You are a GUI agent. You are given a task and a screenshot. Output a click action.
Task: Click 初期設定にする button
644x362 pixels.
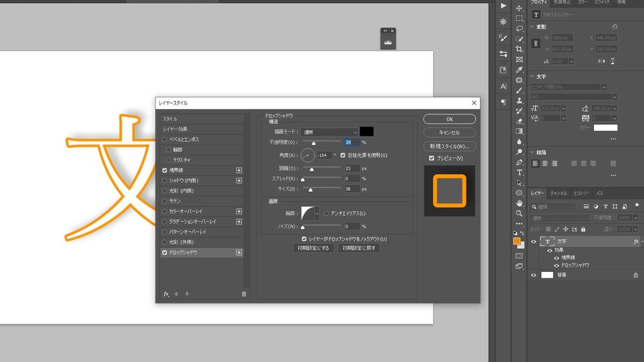click(x=314, y=248)
